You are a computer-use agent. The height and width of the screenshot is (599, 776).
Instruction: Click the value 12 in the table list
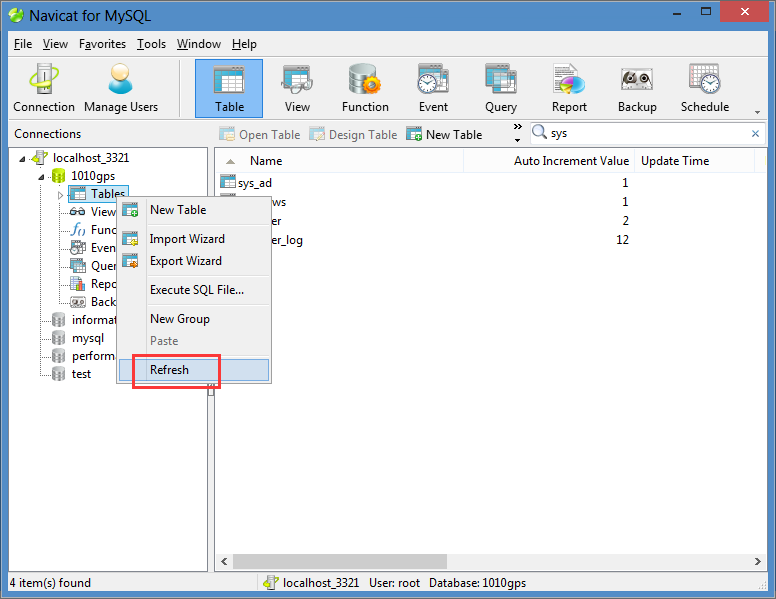tap(622, 240)
